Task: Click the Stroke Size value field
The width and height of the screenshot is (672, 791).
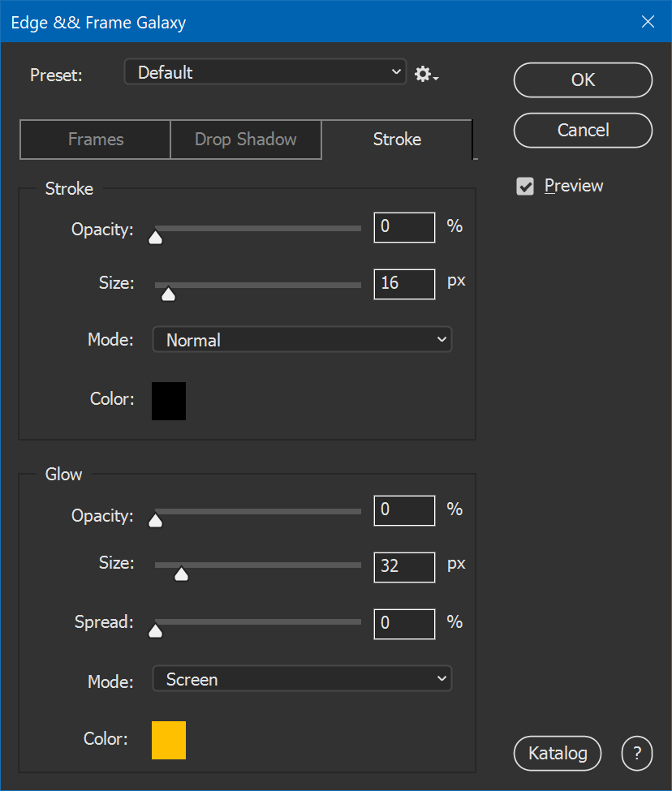Action: (404, 284)
